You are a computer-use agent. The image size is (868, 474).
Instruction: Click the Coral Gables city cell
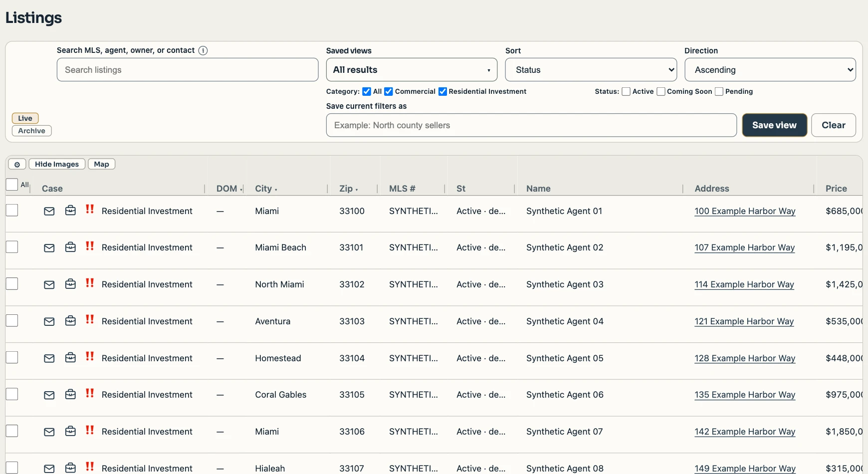281,395
